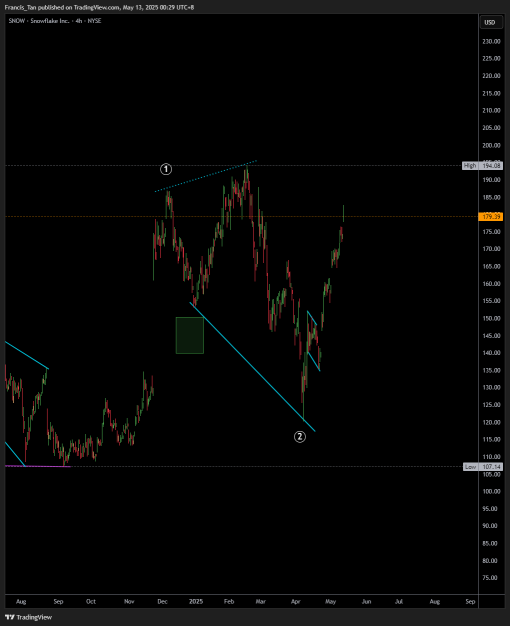510x626 pixels.
Task: Click the 205.00 price axis label
Action: click(x=492, y=128)
